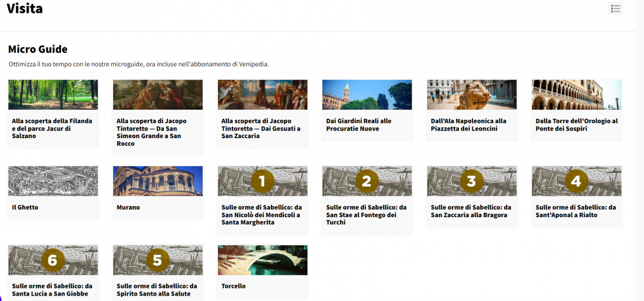
Task: Open 'da San Nicolò dei Mendicoli a Santa Margherita' title
Action: point(261,215)
